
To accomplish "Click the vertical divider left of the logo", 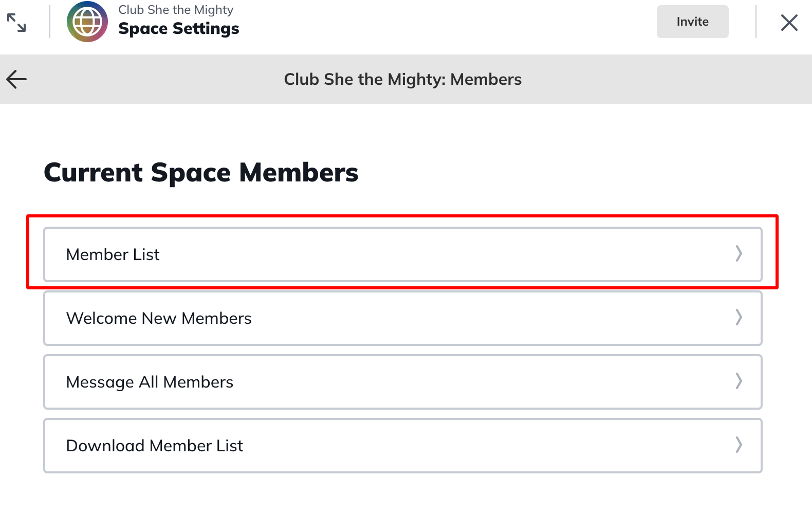I will [x=50, y=22].
